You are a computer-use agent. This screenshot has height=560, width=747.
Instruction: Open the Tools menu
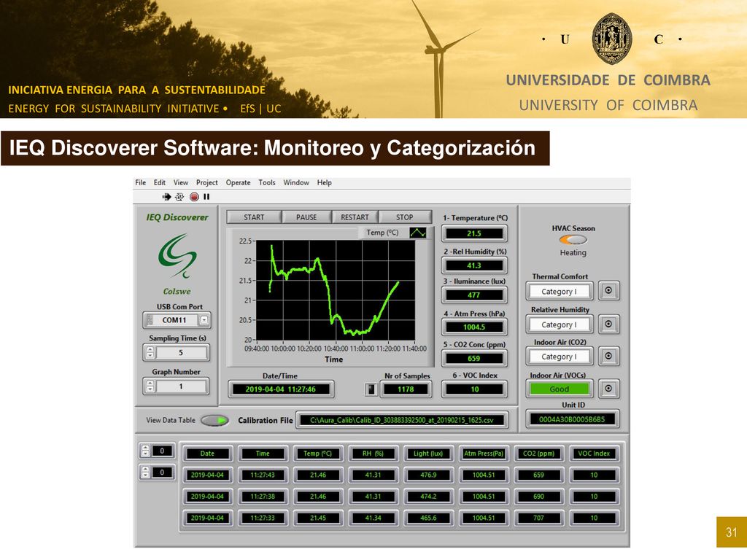click(267, 182)
